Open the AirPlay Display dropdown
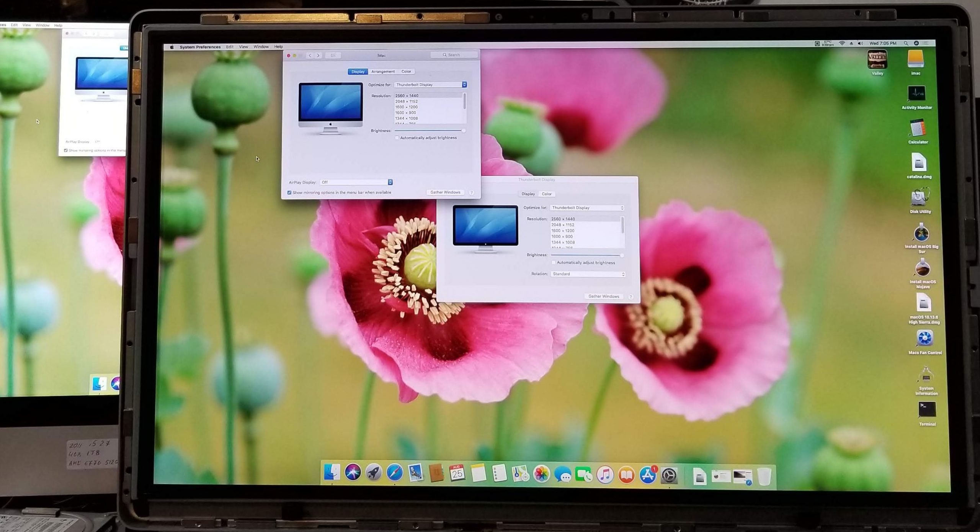This screenshot has width=980, height=532. [356, 182]
